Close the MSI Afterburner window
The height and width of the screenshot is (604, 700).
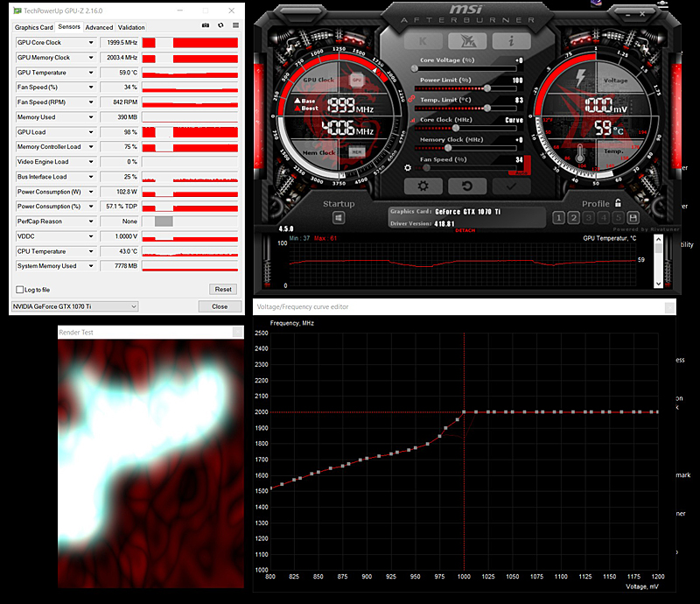pos(642,14)
